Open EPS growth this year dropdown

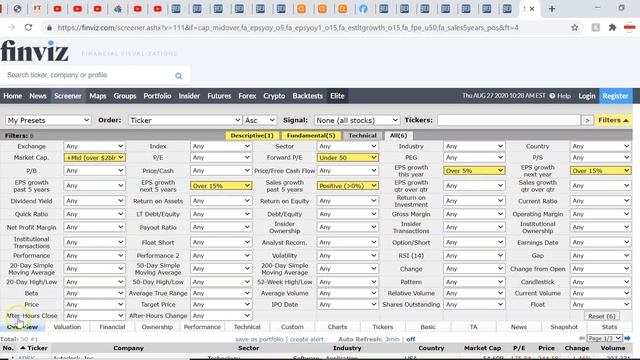(474, 171)
